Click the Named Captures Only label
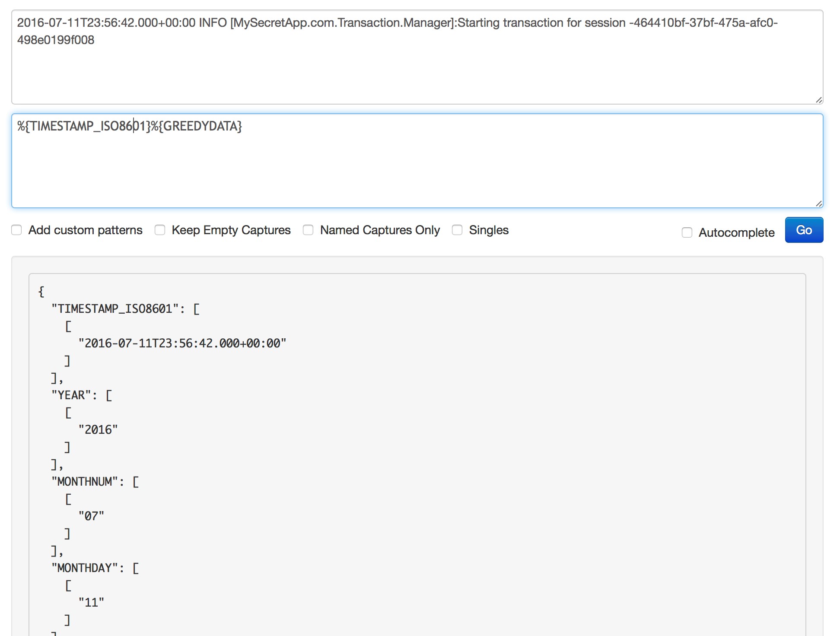The width and height of the screenshot is (840, 636). (x=380, y=230)
